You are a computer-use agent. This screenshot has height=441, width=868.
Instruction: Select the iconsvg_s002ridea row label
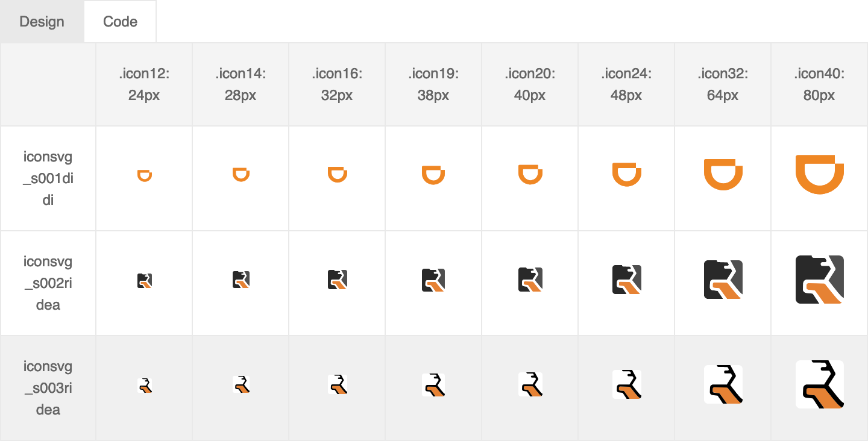tap(48, 283)
